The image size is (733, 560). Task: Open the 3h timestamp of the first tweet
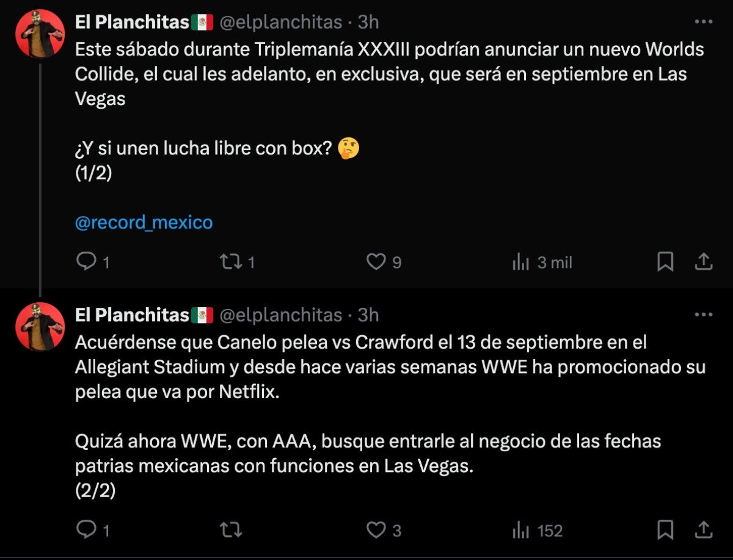pos(367,22)
